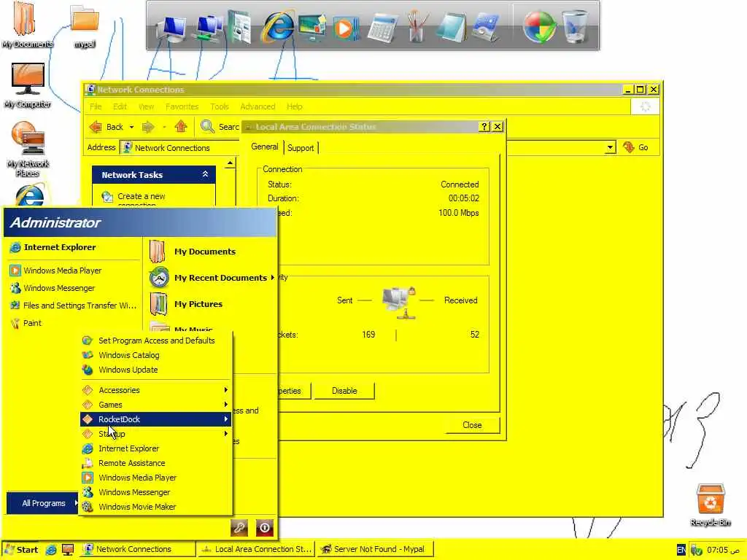Image resolution: width=747 pixels, height=560 pixels.
Task: Click All Programs button
Action: click(x=43, y=503)
